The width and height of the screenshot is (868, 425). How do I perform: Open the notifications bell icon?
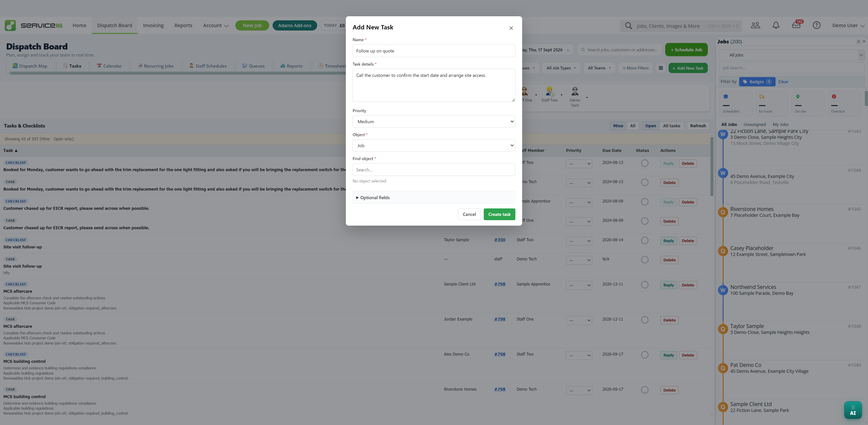pos(776,25)
